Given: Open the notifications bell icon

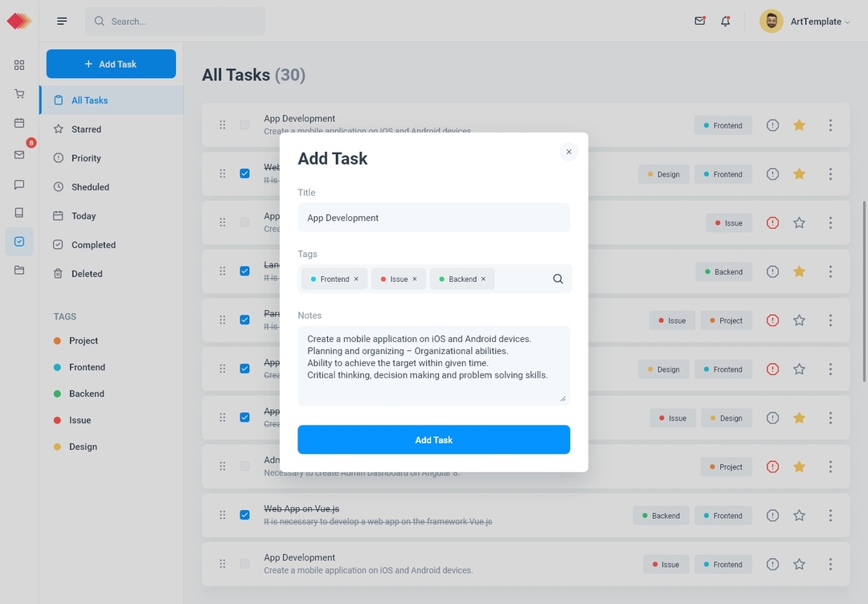Looking at the screenshot, I should (x=725, y=22).
